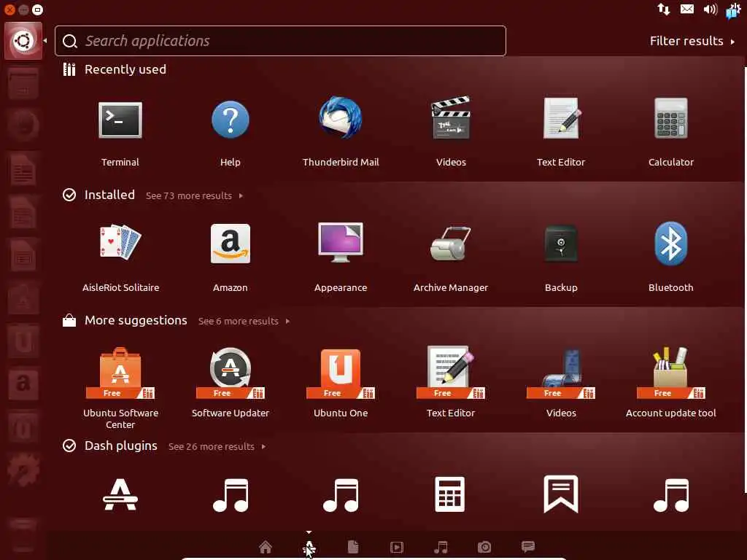Open Bluetooth settings

coord(671,243)
